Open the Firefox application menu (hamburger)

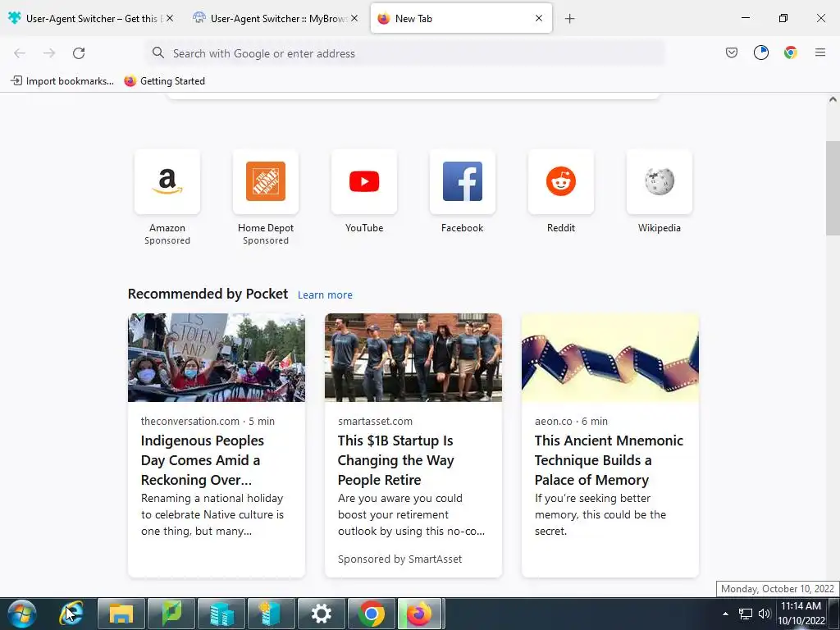coord(820,52)
